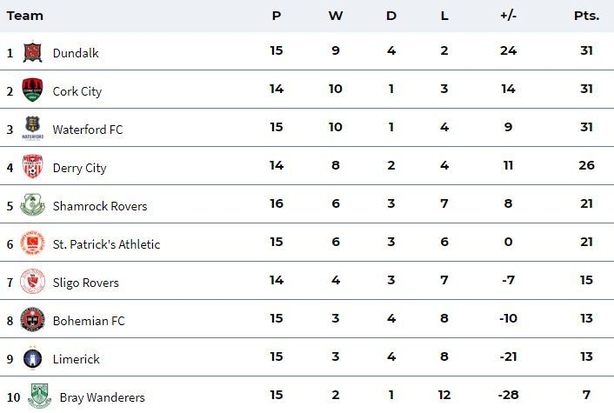The width and height of the screenshot is (614, 413).
Task: Open the Bray Wanderers team link
Action: click(102, 397)
